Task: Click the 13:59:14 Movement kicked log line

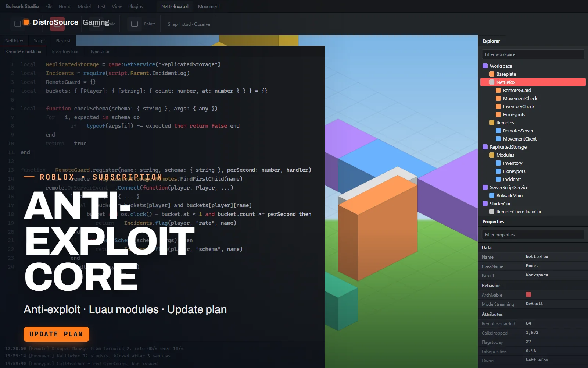Action: click(87, 356)
